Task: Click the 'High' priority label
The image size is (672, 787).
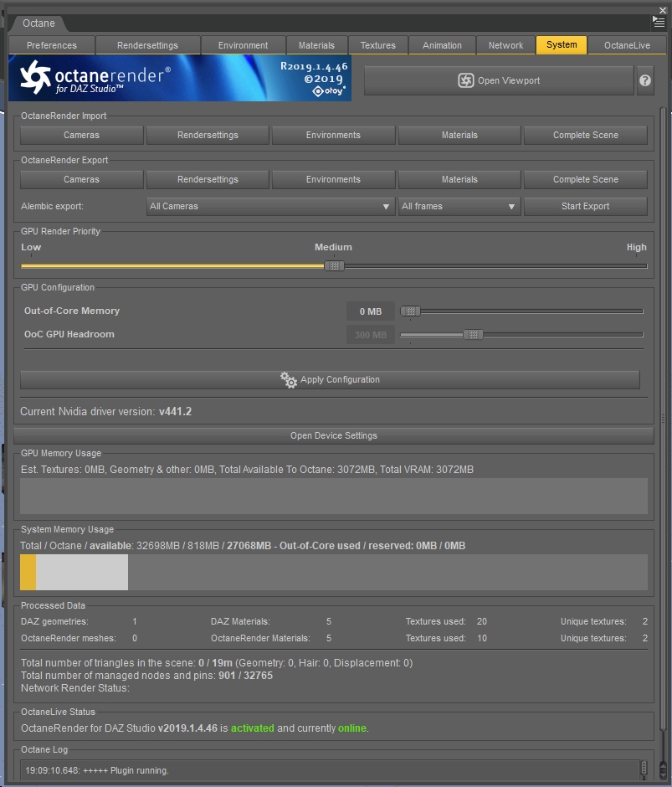Action: click(636, 247)
